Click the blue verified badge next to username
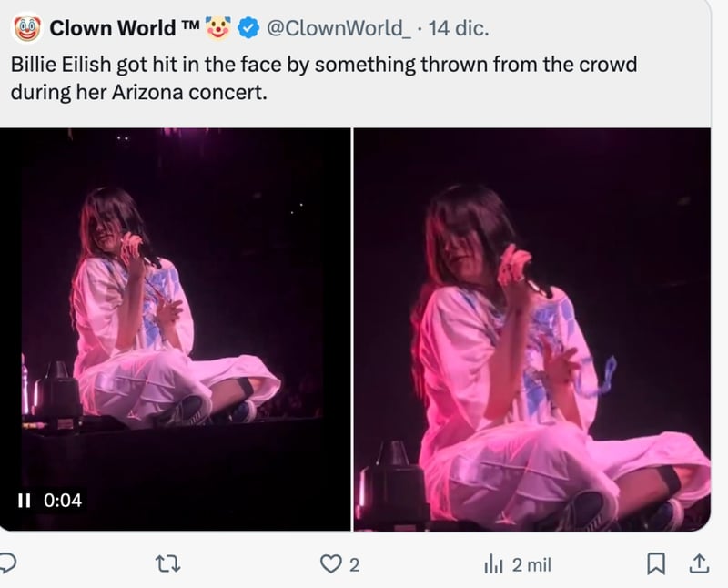This screenshot has width=728, height=588. click(246, 26)
